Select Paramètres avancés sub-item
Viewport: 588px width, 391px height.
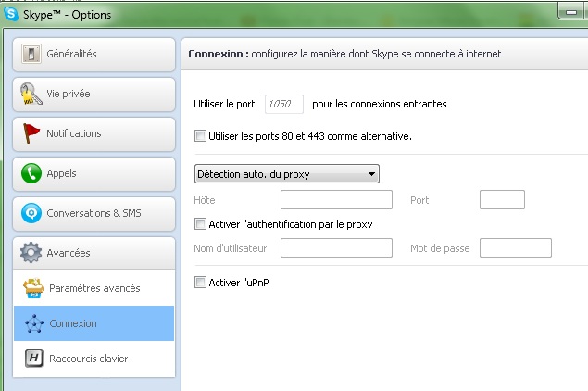94,288
